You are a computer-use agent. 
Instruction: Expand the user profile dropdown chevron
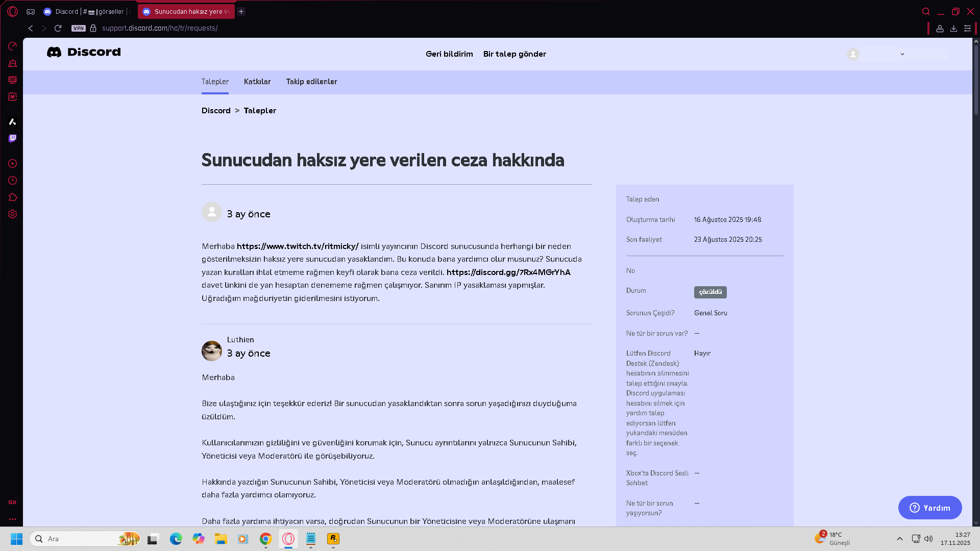pos(902,54)
